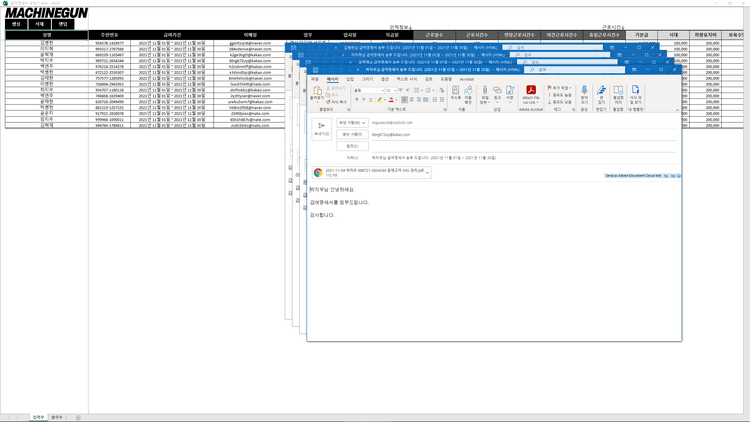Screen dimensions: 750x422
Task: Click the search box in front Outlook window
Action: 574,70
